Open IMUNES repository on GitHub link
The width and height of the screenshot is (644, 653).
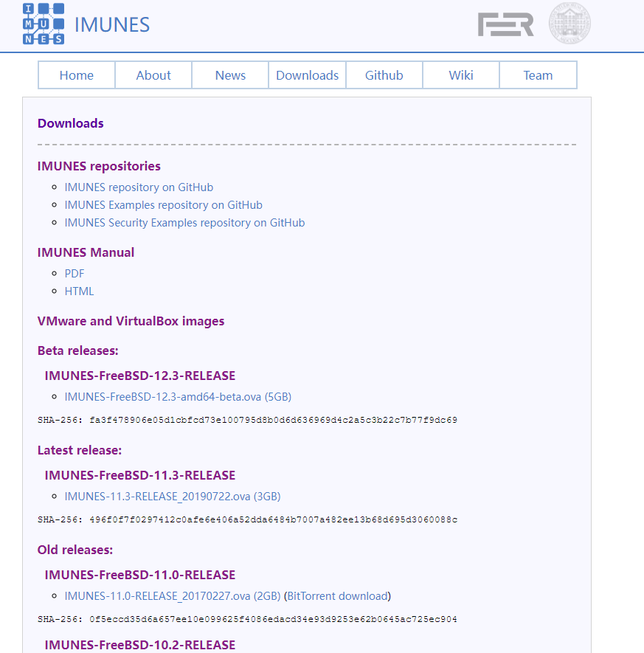click(x=139, y=187)
